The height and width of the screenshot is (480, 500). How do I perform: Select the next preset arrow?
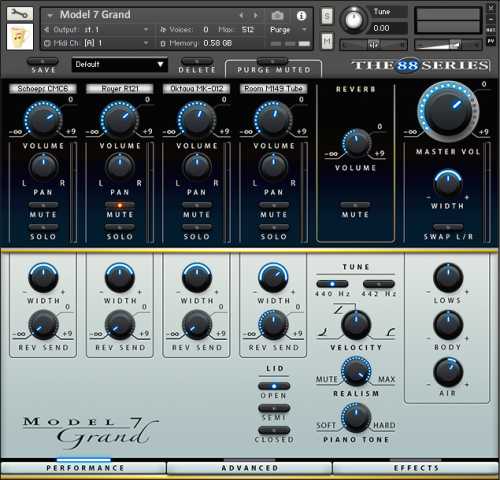click(x=256, y=15)
